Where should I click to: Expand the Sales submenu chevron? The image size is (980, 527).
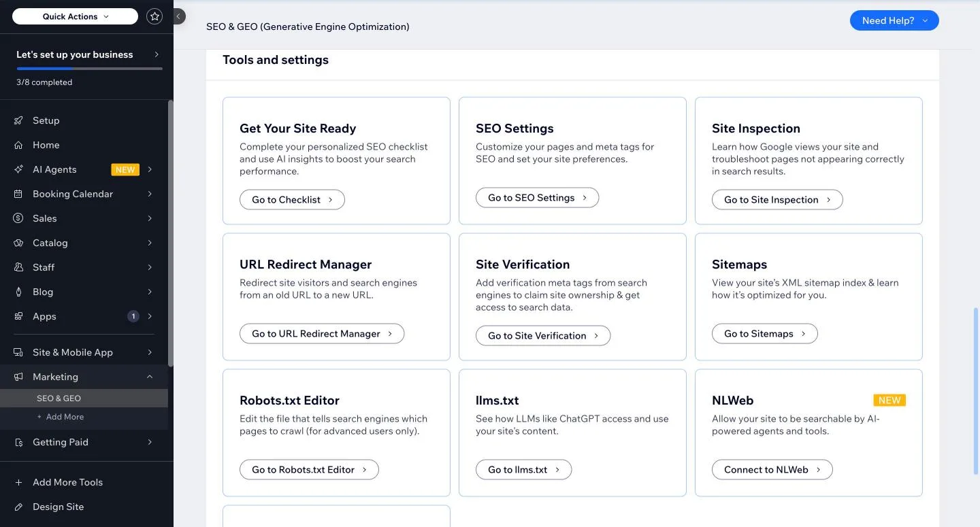pyautogui.click(x=150, y=218)
